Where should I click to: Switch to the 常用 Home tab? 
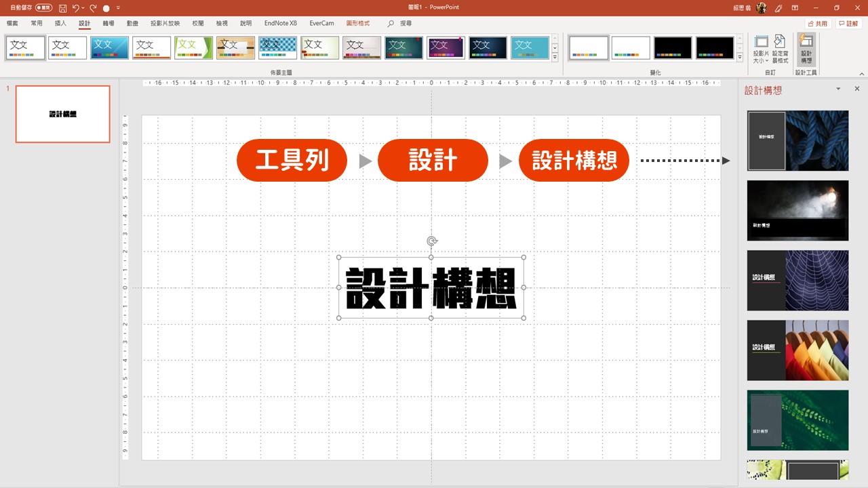[x=36, y=23]
